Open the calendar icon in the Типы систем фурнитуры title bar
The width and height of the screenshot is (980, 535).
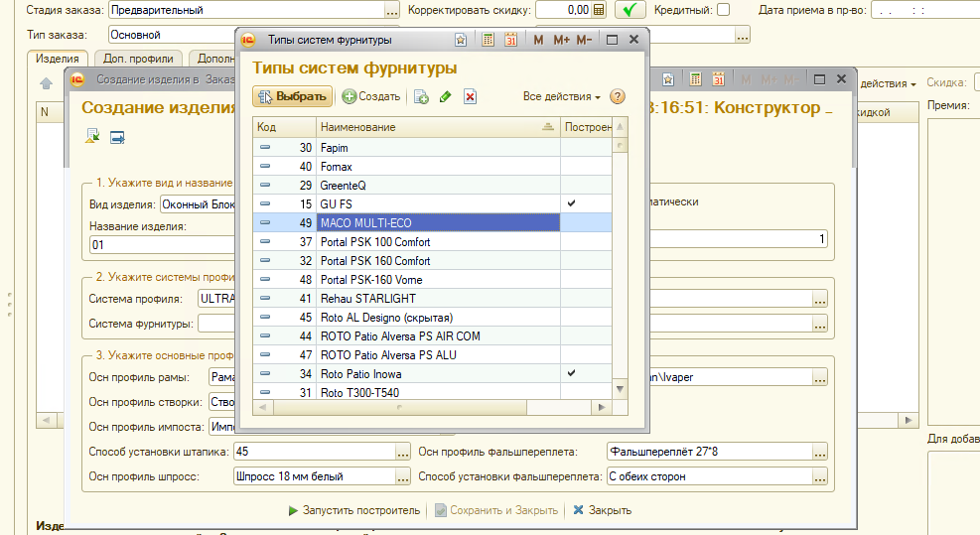(x=510, y=40)
